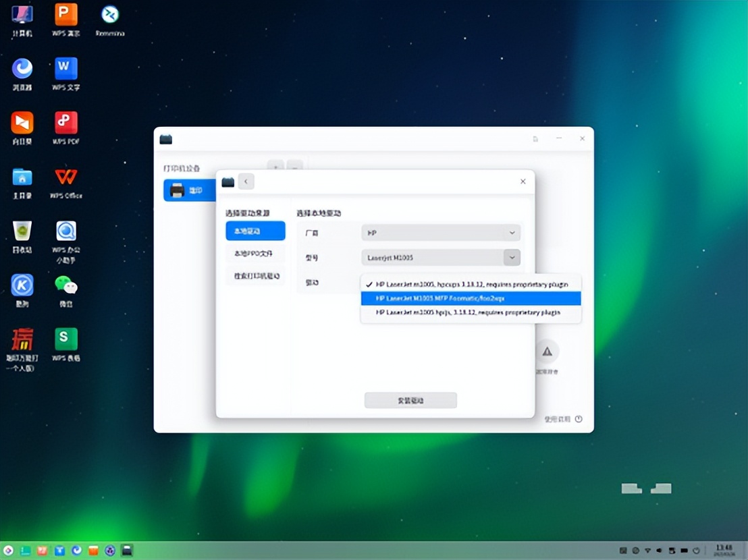Open the 厂商 manufacturer dropdown showing HP
This screenshot has width=748, height=560.
(x=441, y=232)
